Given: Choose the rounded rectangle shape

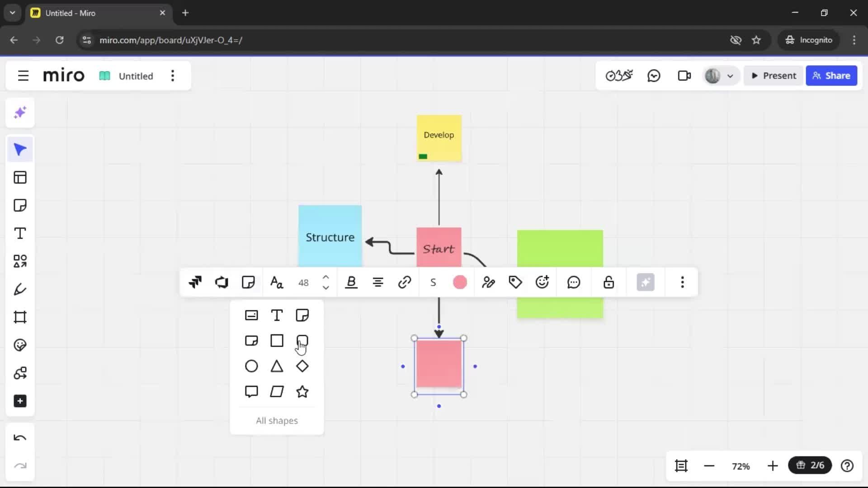Looking at the screenshot, I should click(302, 341).
